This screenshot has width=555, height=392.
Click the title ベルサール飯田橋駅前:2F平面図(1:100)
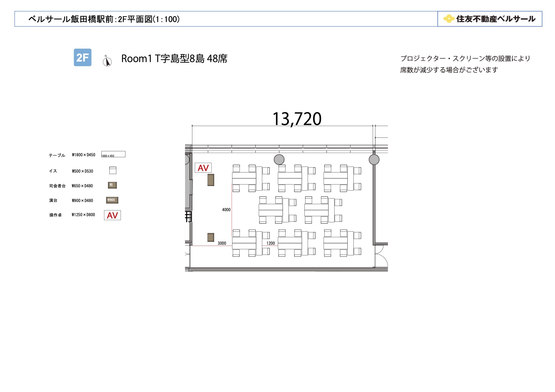(x=104, y=19)
